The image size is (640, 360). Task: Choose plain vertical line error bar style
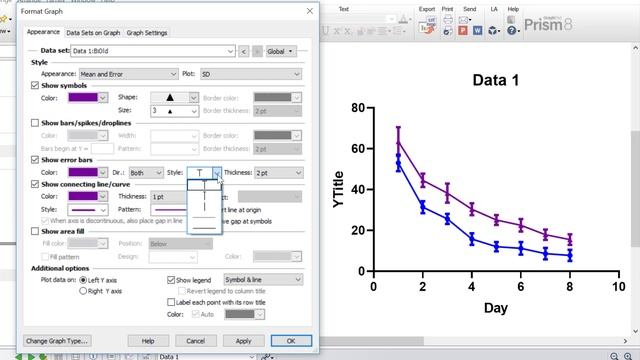[204, 206]
